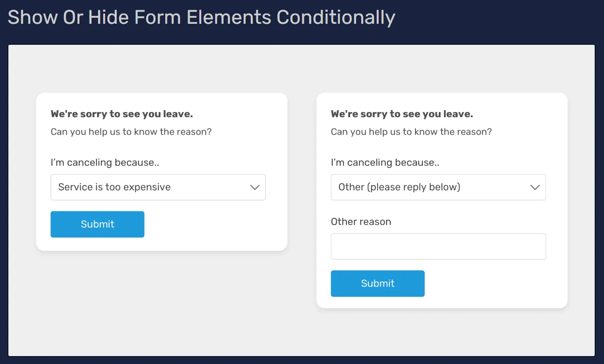
Task: Click the left card's "Can you help us to know the reason?" text
Action: (x=131, y=132)
